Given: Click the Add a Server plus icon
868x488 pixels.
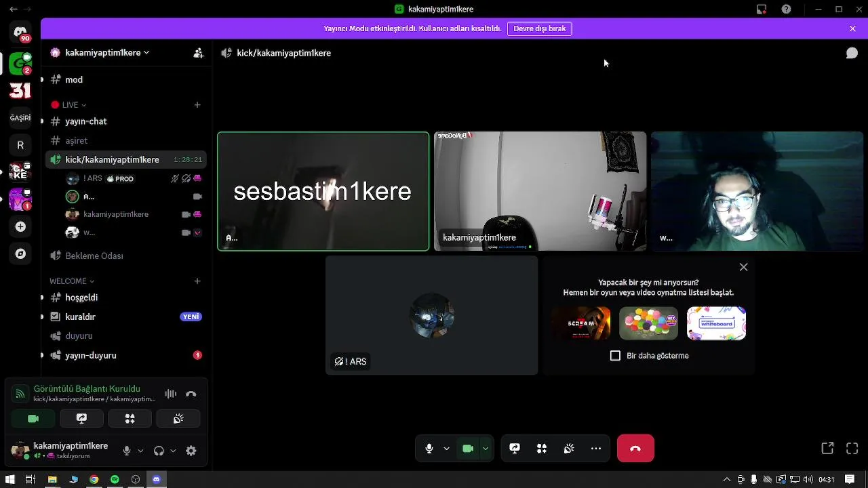Looking at the screenshot, I should 20,226.
